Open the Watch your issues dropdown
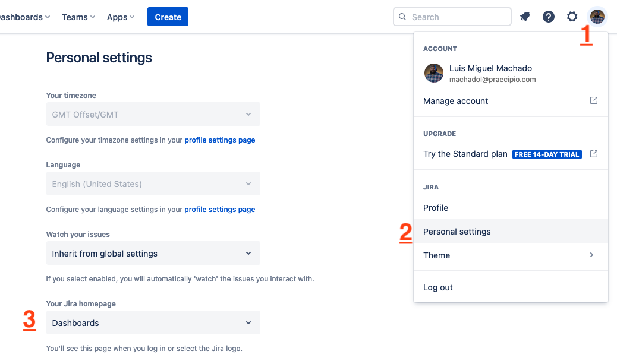Viewport: 617px width, 364px height. 153,253
